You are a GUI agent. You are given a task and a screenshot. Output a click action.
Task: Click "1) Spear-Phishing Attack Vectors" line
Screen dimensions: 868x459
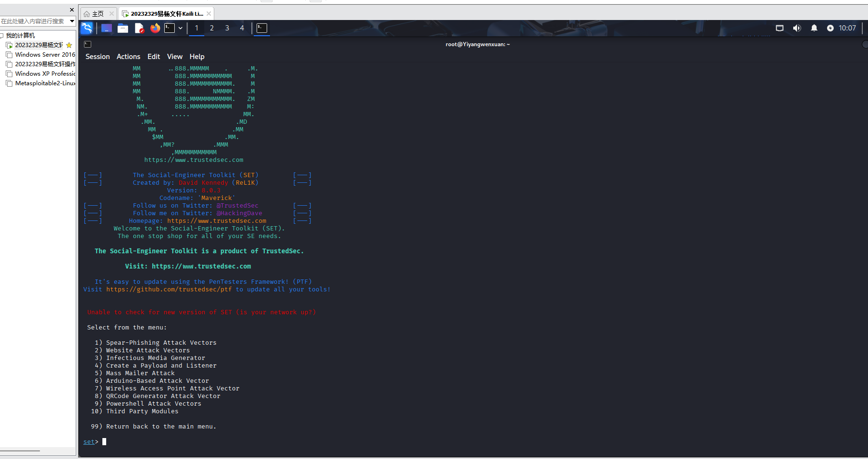[x=156, y=343]
